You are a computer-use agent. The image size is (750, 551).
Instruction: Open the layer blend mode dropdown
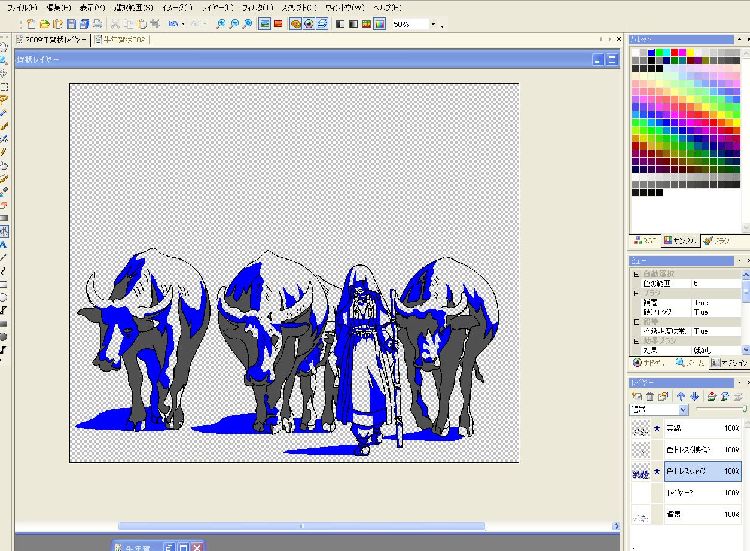coord(685,410)
